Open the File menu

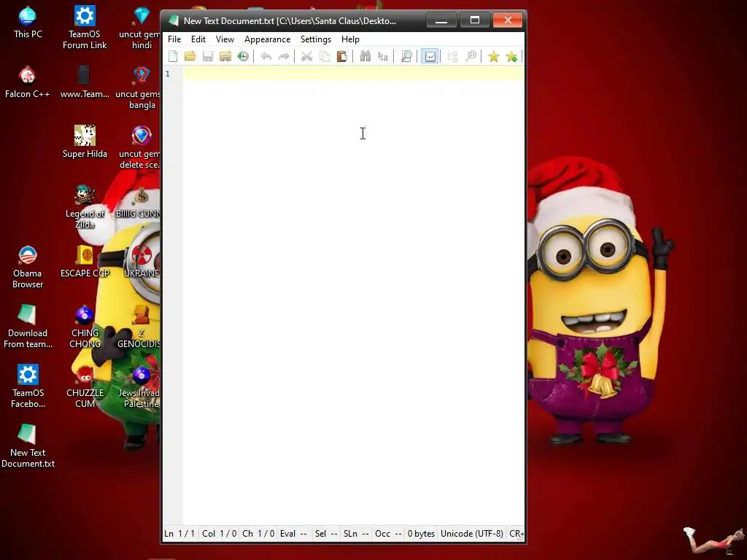pyautogui.click(x=174, y=39)
